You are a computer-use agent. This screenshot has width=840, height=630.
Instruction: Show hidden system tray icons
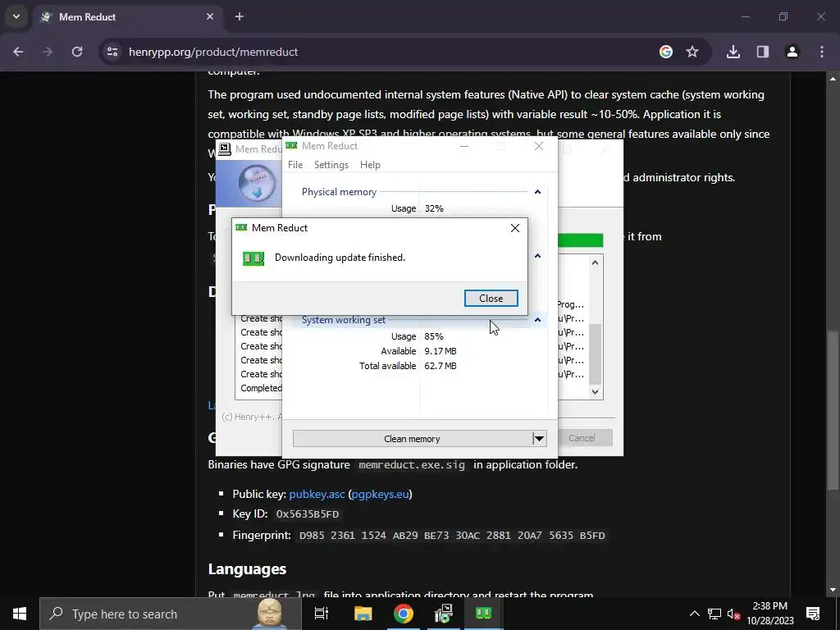(x=694, y=614)
